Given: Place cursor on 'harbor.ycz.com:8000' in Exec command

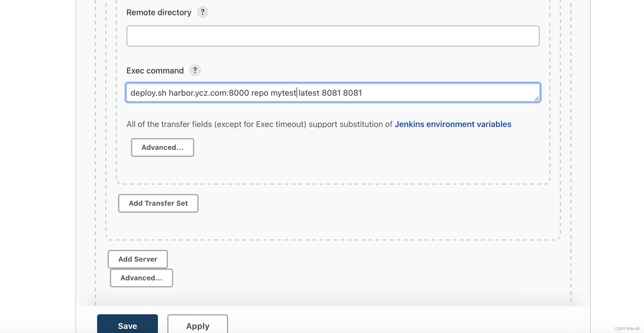Looking at the screenshot, I should [x=209, y=93].
